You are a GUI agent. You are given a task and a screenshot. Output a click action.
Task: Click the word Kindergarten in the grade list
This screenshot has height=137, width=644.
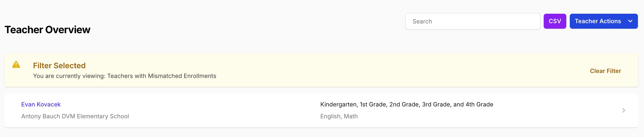338,104
